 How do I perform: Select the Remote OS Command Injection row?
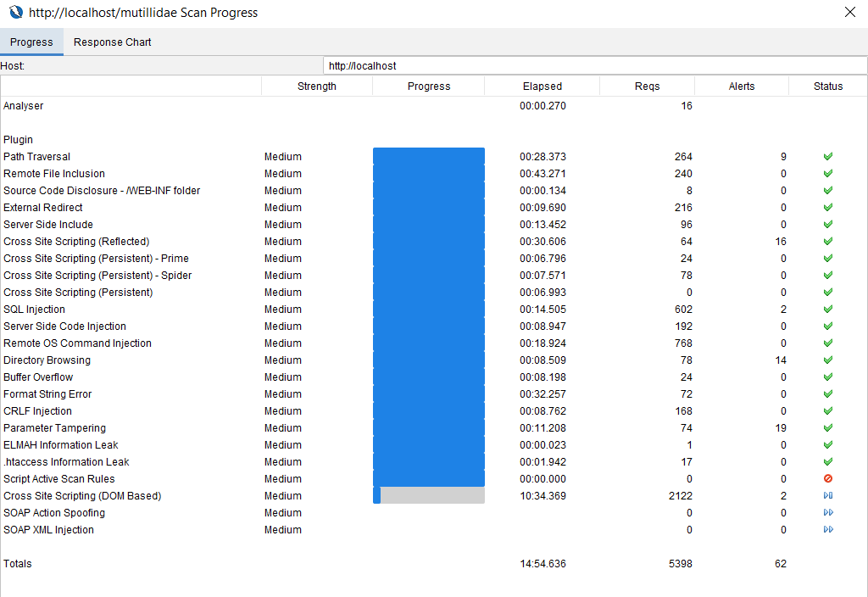[x=77, y=343]
